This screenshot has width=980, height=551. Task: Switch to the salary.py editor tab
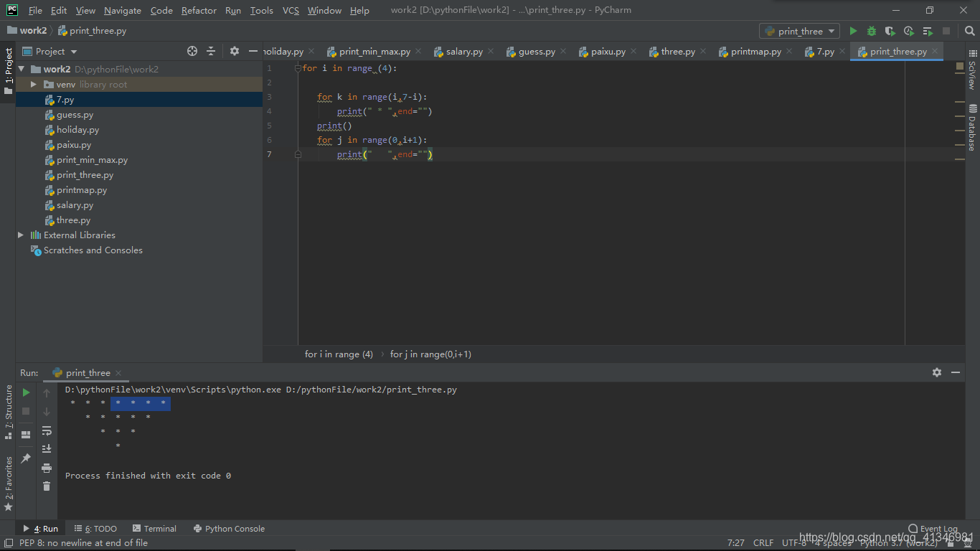point(464,52)
